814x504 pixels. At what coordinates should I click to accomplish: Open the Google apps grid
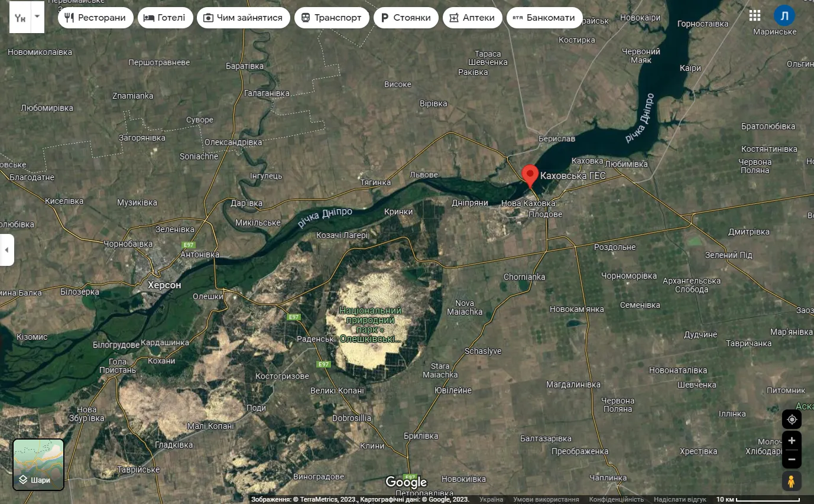pyautogui.click(x=755, y=15)
